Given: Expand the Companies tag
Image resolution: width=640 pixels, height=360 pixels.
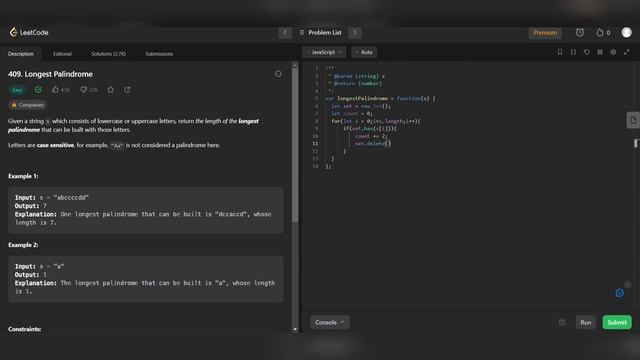Looking at the screenshot, I should [x=27, y=105].
